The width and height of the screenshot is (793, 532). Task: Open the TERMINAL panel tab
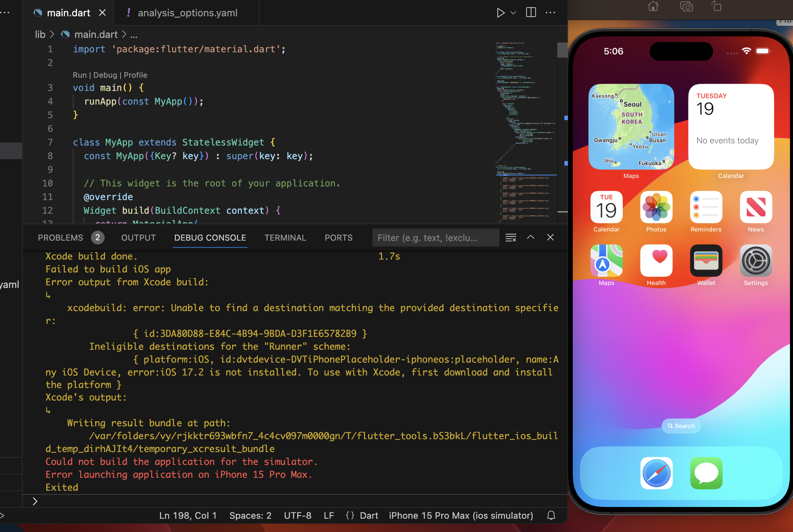pyautogui.click(x=285, y=238)
